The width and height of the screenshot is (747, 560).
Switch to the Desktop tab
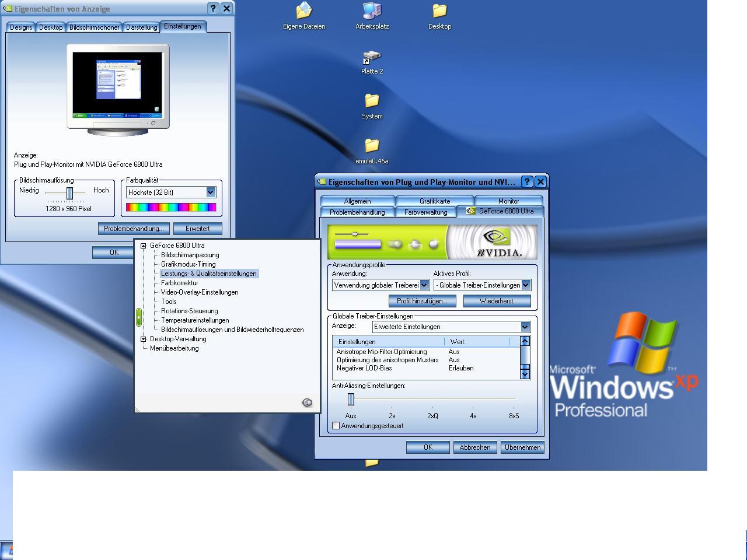(51, 27)
